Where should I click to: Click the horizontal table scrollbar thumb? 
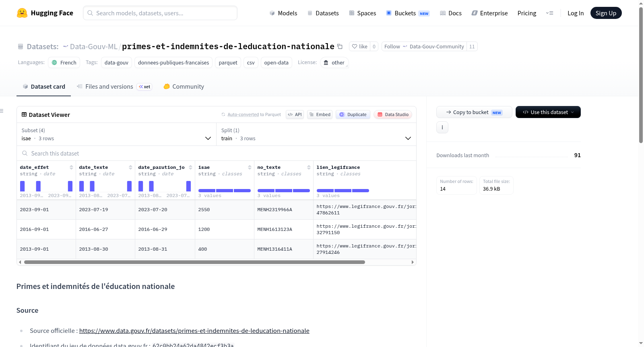pyautogui.click(x=194, y=262)
